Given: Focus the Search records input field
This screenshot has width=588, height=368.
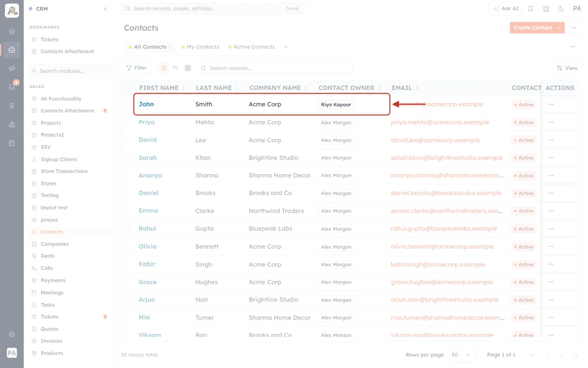Looking at the screenshot, I should (x=275, y=68).
